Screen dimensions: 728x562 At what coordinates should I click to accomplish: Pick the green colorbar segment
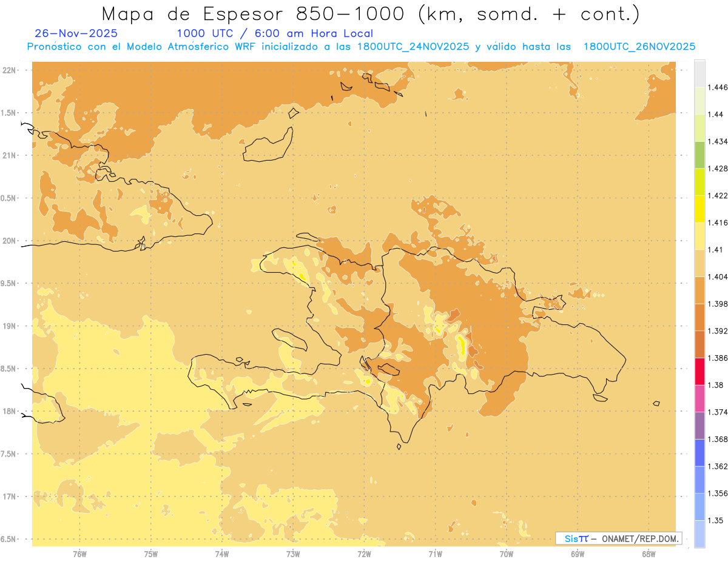coord(699,155)
